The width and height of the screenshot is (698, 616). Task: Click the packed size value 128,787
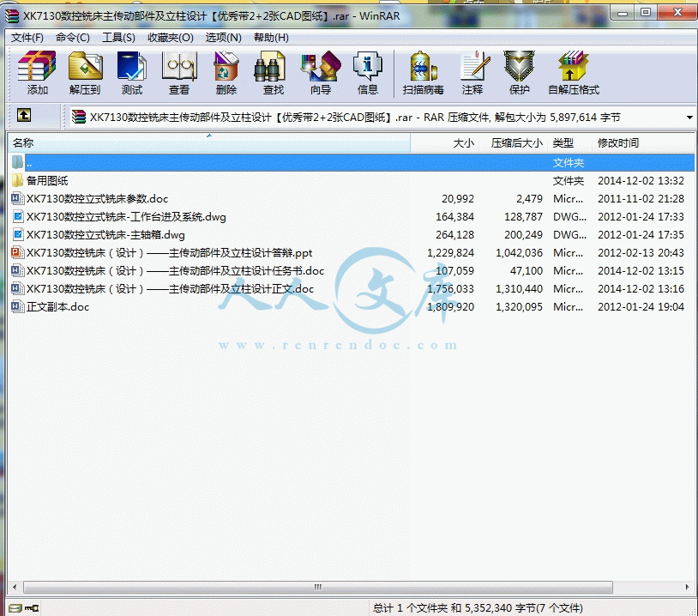coord(523,217)
